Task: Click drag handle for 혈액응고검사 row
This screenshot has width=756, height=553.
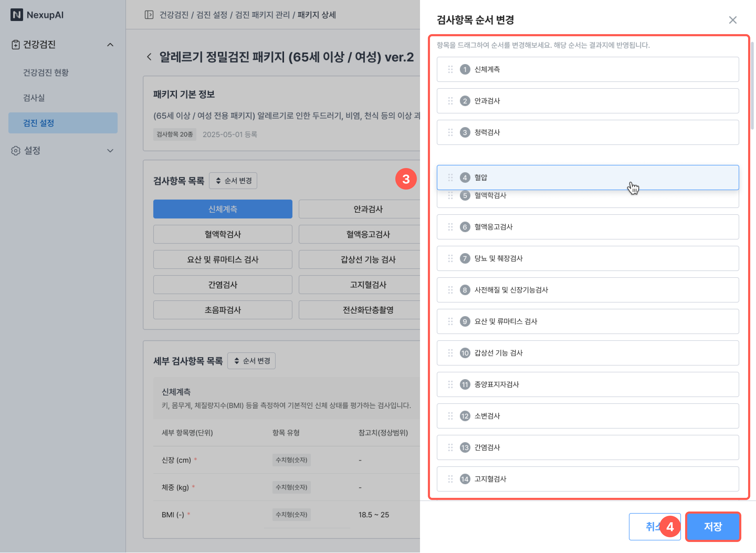Action: 450,227
